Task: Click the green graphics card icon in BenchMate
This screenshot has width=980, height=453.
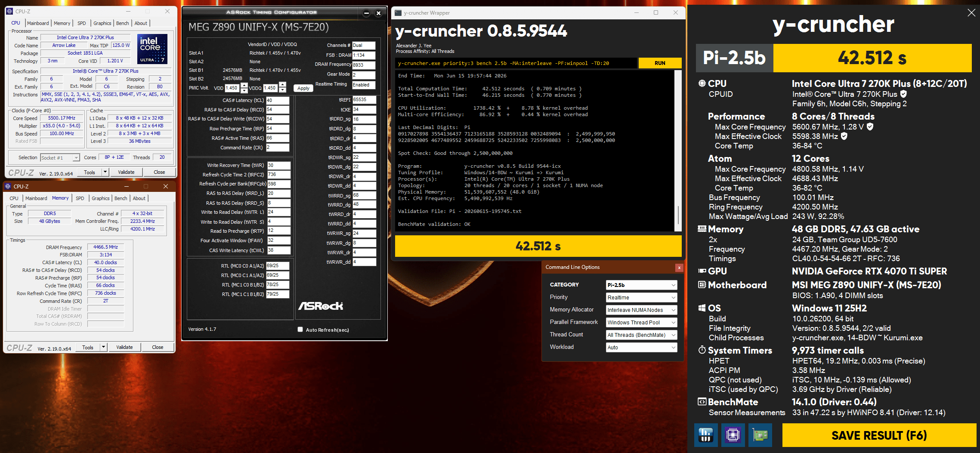Action: (760, 435)
